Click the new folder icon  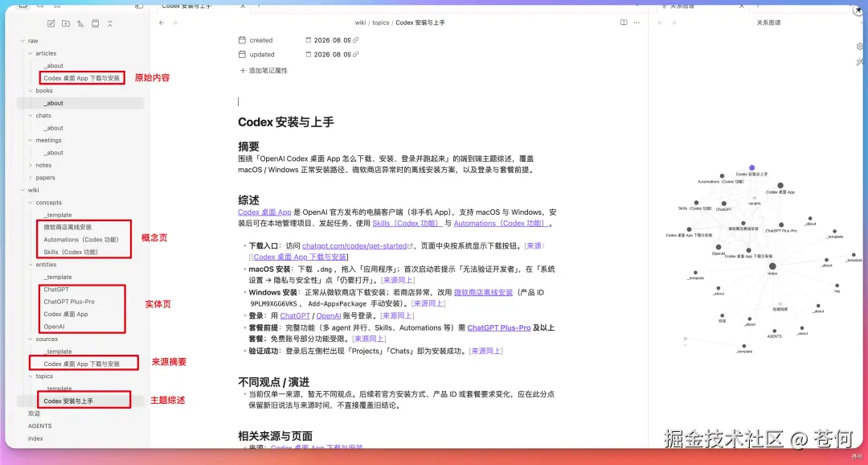(x=66, y=23)
